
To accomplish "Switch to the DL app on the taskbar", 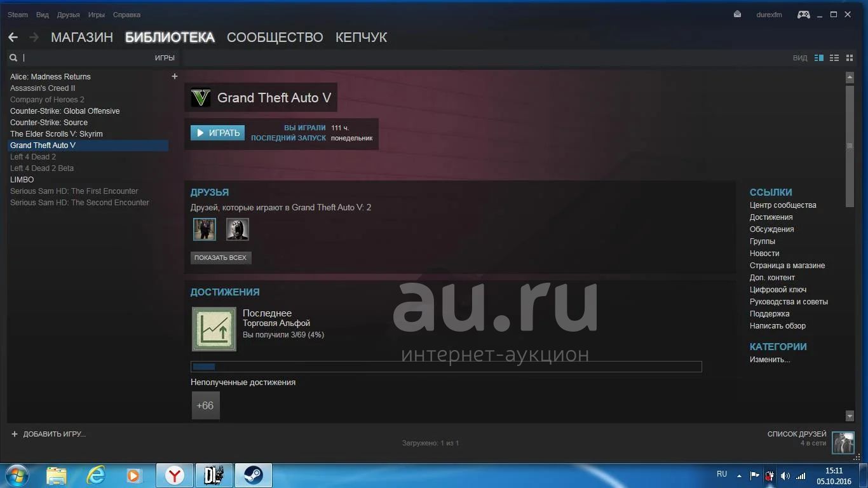I will pyautogui.click(x=214, y=475).
